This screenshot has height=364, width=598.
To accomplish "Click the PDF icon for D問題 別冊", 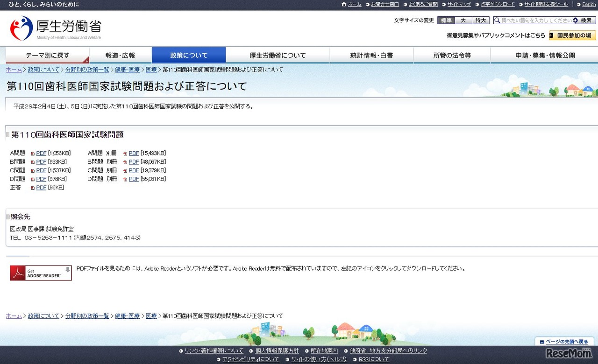I will tap(125, 179).
